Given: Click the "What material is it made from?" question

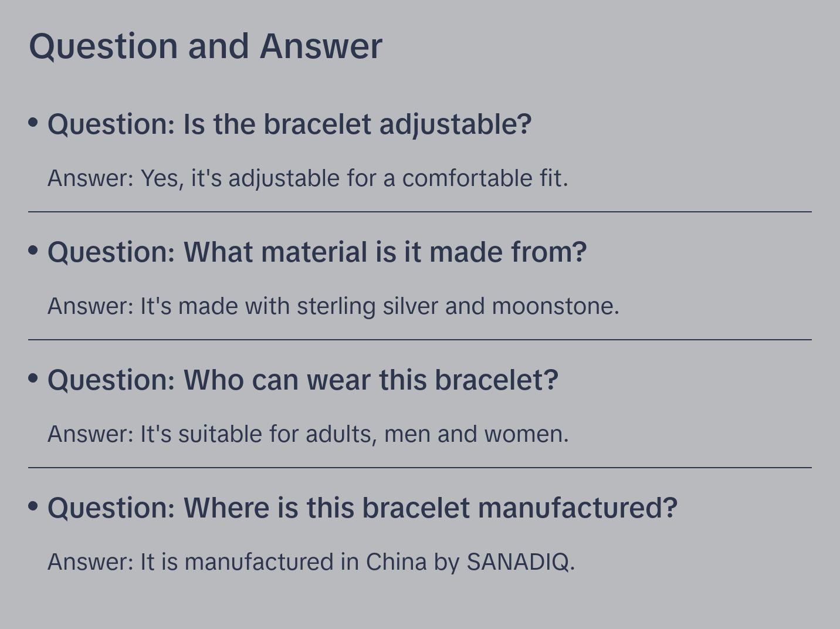Looking at the screenshot, I should 317,252.
